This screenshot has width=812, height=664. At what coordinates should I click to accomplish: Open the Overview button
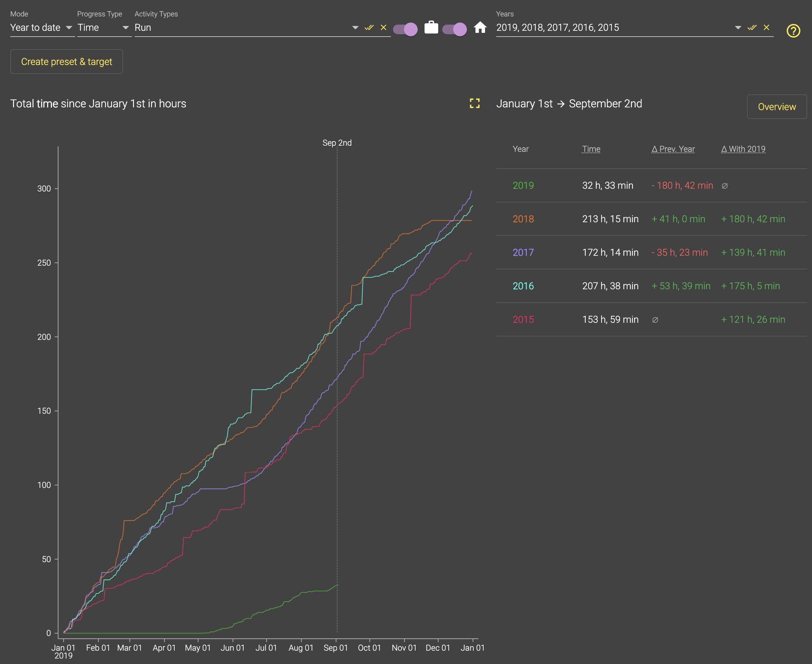[x=776, y=107]
